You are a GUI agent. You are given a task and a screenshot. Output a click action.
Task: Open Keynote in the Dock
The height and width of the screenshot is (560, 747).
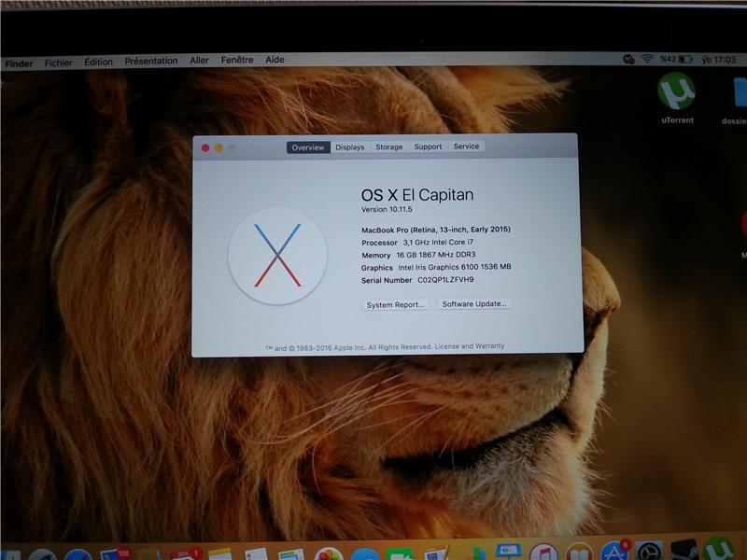coord(509,552)
